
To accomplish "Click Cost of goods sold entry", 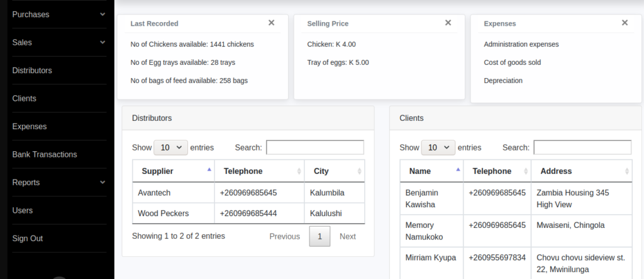I will pyautogui.click(x=512, y=62).
